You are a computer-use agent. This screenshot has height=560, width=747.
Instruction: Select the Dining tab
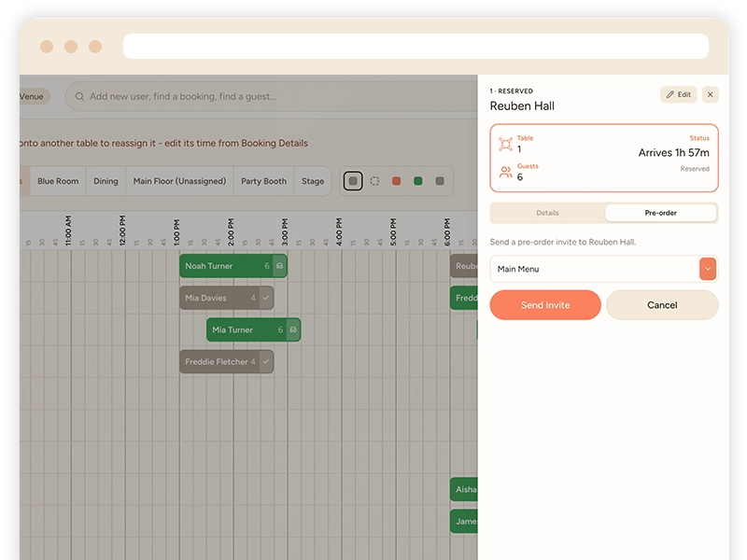click(x=106, y=181)
